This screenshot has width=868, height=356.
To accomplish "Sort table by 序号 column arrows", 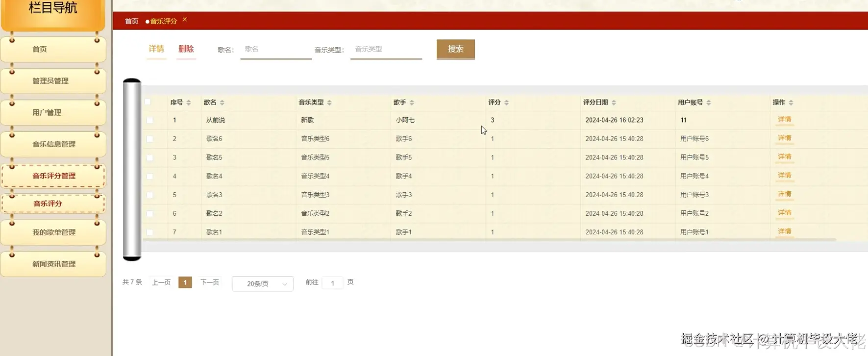I will [x=189, y=102].
